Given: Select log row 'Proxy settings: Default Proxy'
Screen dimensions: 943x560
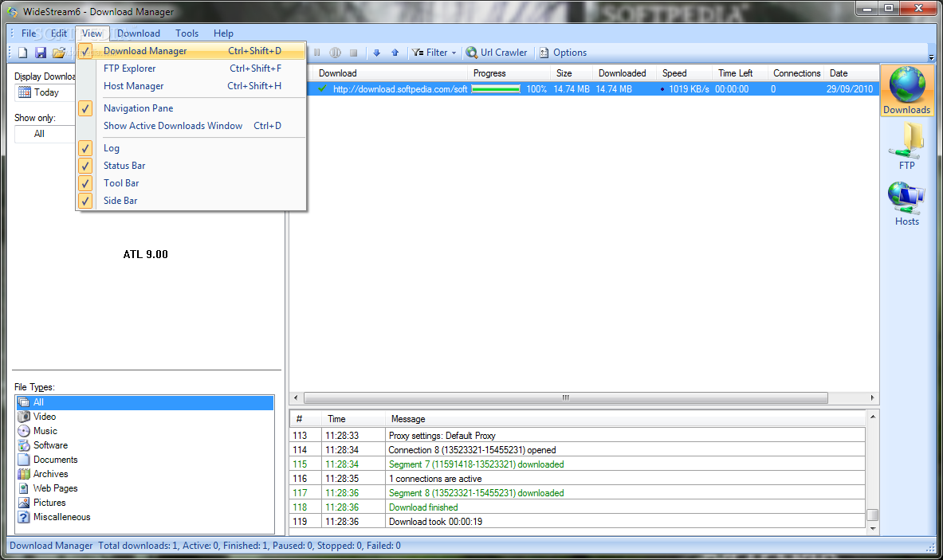Looking at the screenshot, I should tap(577, 436).
